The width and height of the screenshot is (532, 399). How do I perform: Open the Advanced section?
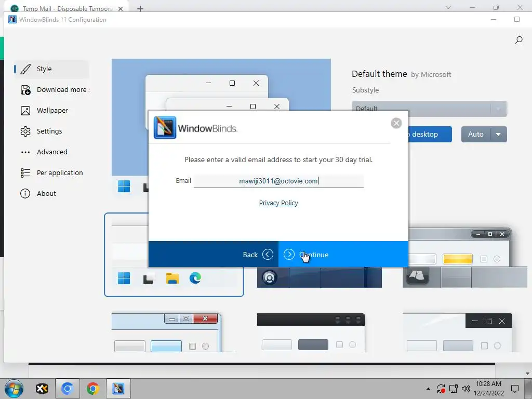point(51,152)
